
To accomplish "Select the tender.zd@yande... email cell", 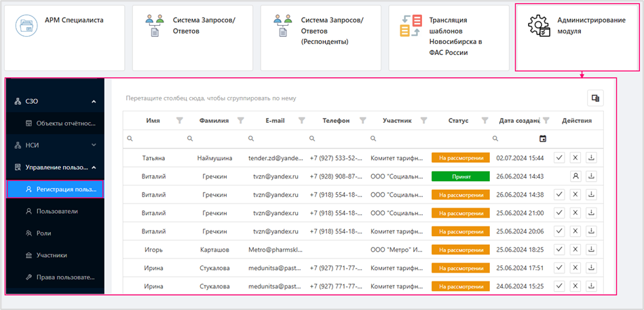I will click(x=276, y=157).
